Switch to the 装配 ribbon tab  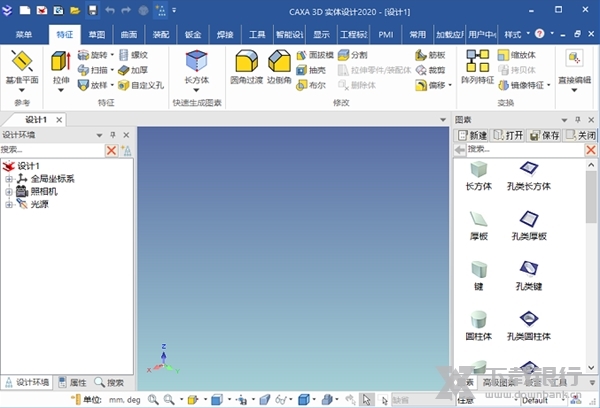click(161, 35)
